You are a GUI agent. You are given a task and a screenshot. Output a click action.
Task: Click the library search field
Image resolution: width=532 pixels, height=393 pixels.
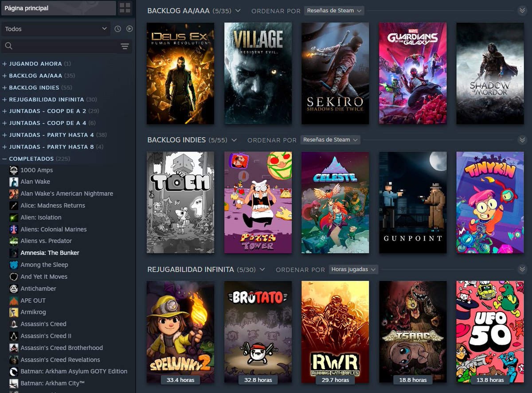[67, 46]
